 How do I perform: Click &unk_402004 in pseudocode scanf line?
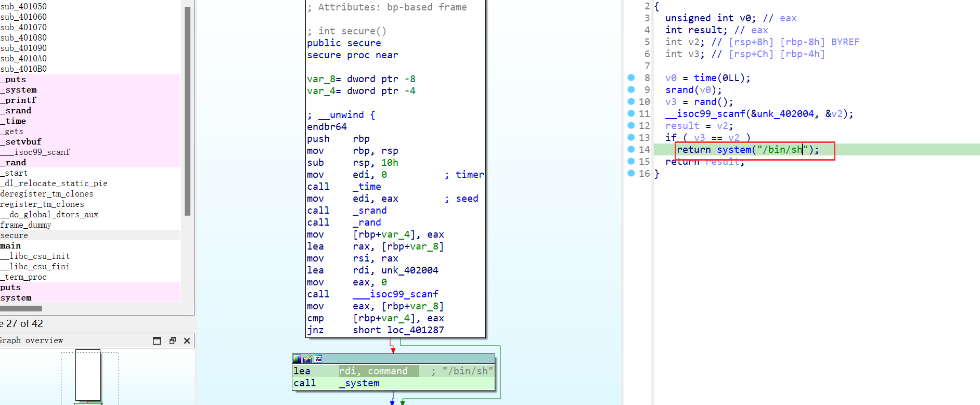[782, 113]
